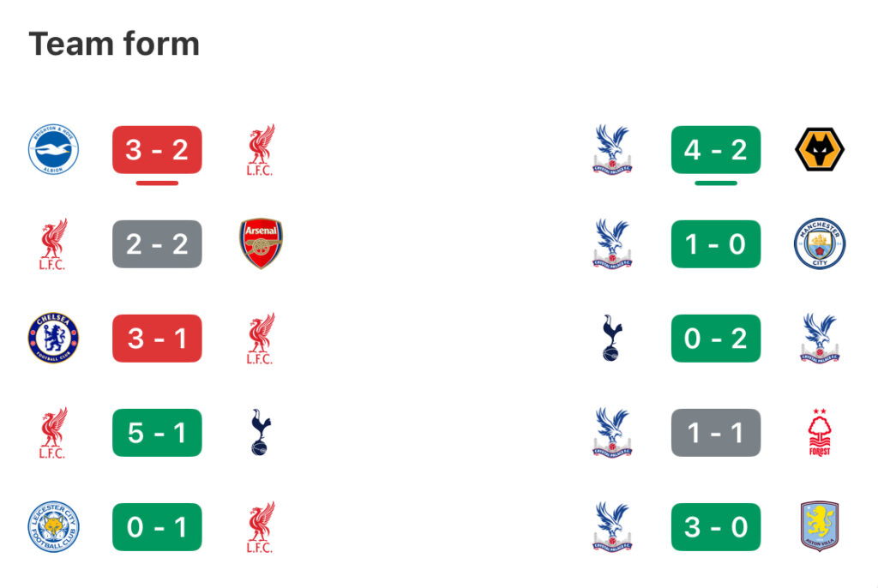Click Tottenham crest beside the 5 - 1 score
This screenshot has width=878, height=588.
tap(261, 432)
